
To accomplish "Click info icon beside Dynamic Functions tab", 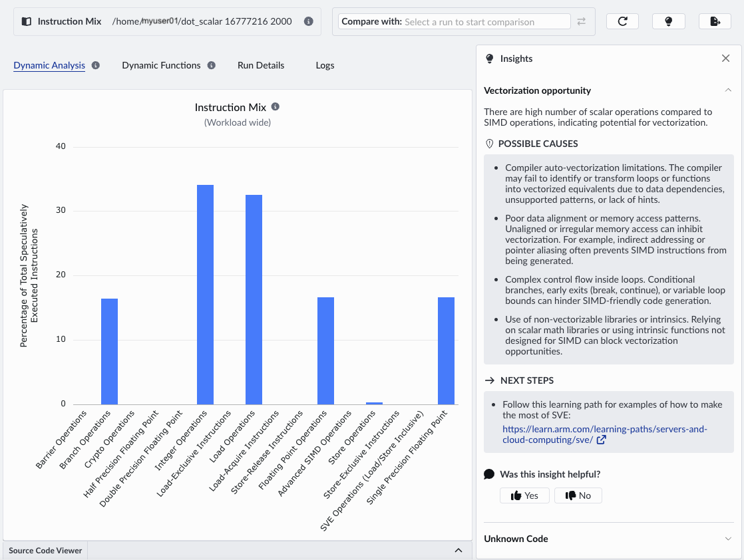I will point(212,65).
